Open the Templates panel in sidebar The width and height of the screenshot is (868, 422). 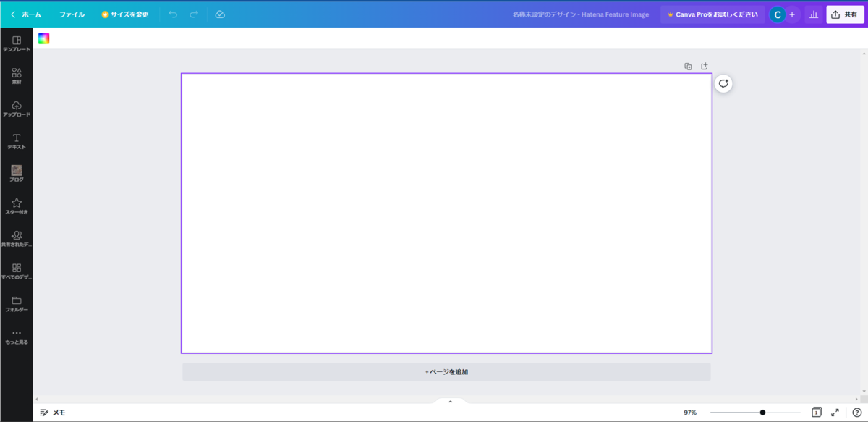coord(17,43)
